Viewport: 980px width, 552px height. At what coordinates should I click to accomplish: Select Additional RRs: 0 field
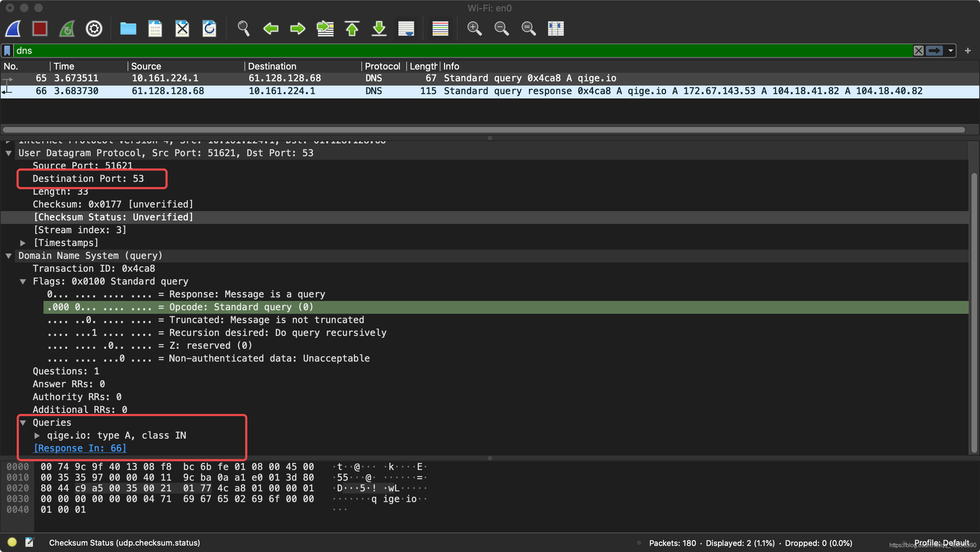point(80,410)
